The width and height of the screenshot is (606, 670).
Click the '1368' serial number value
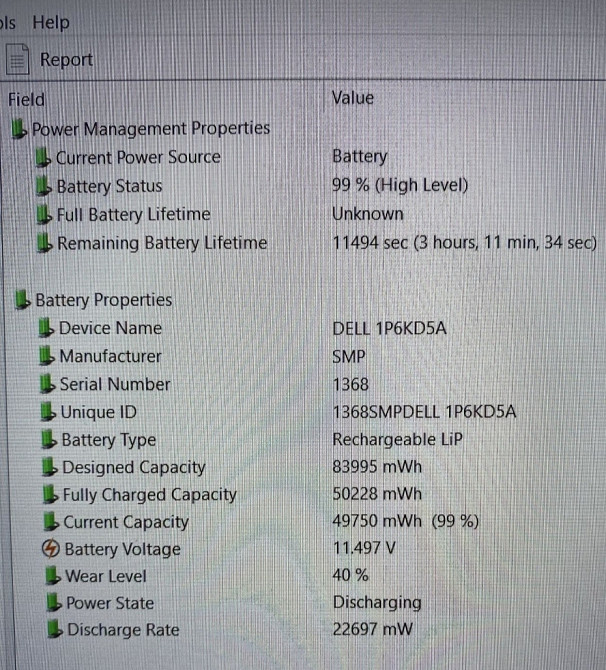[x=350, y=384]
